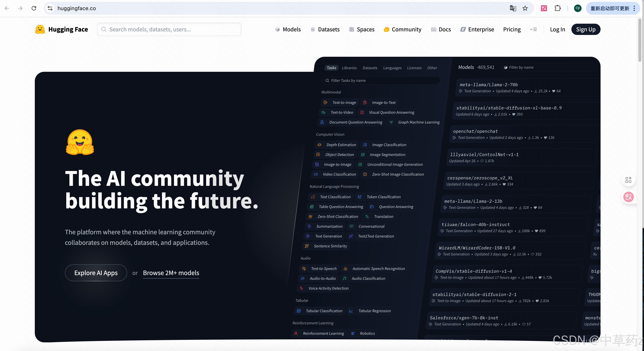Expand the more navigation menu chevron
Viewport: 644px width, 351px height.
(533, 29)
